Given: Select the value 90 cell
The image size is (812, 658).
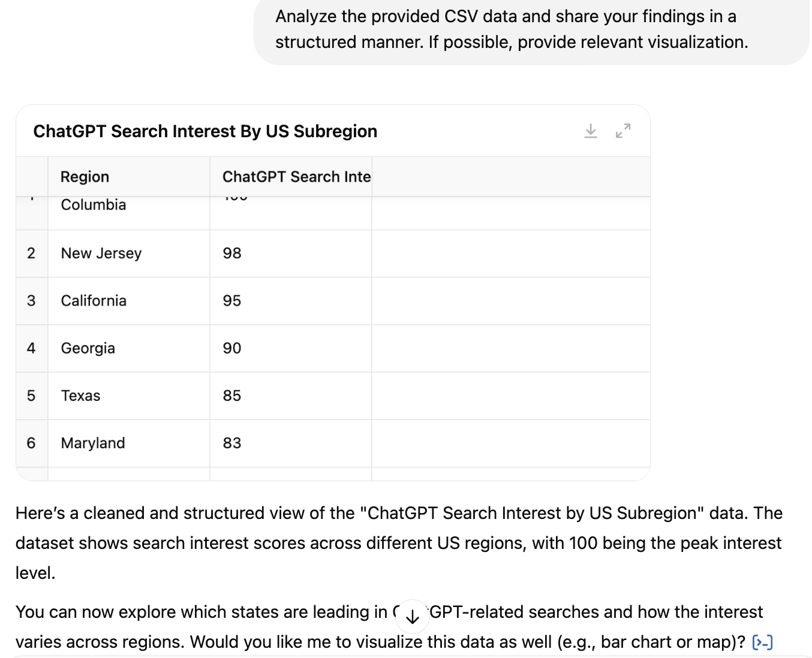Looking at the screenshot, I should click(x=291, y=348).
